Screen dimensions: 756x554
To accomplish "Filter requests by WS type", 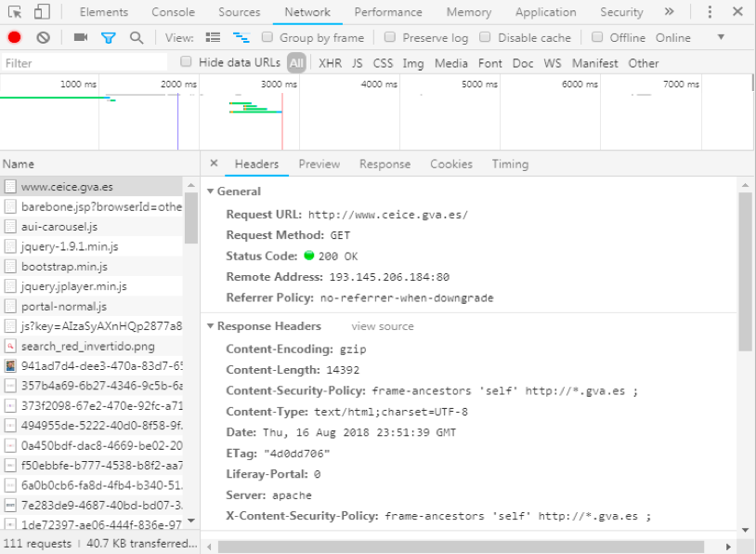I will [x=552, y=63].
